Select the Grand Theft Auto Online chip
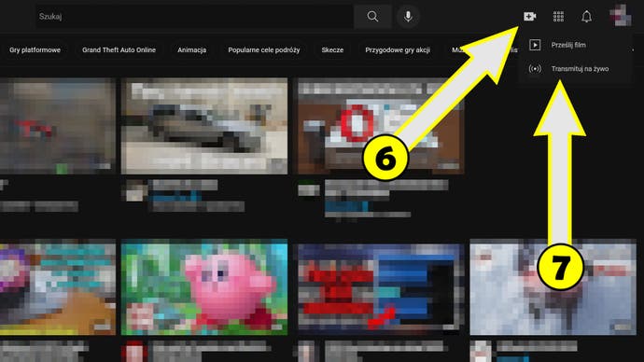The width and height of the screenshot is (644, 362). [x=119, y=50]
